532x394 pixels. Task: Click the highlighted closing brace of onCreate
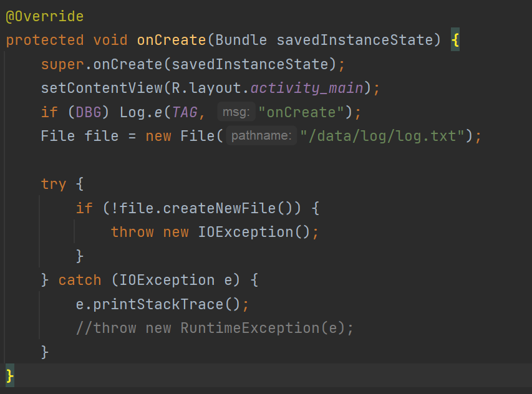click(x=10, y=376)
